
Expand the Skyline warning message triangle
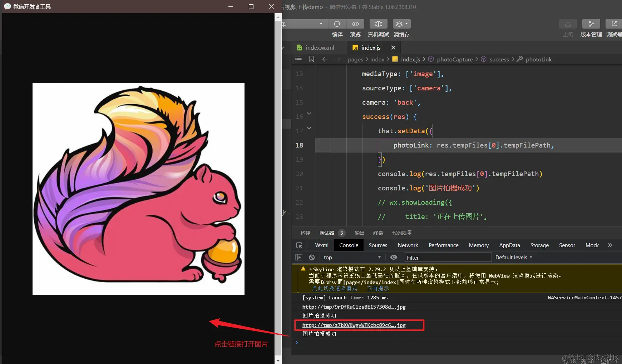310,269
